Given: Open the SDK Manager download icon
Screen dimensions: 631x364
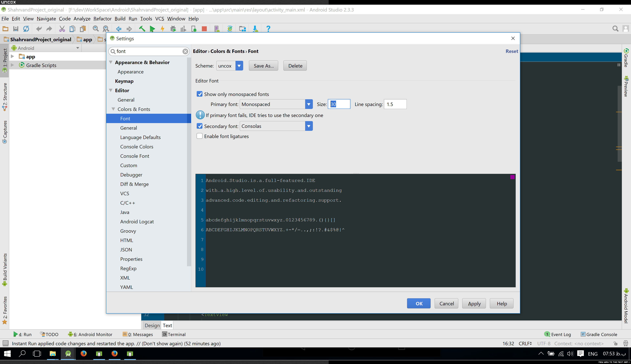Looking at the screenshot, I should [x=255, y=29].
